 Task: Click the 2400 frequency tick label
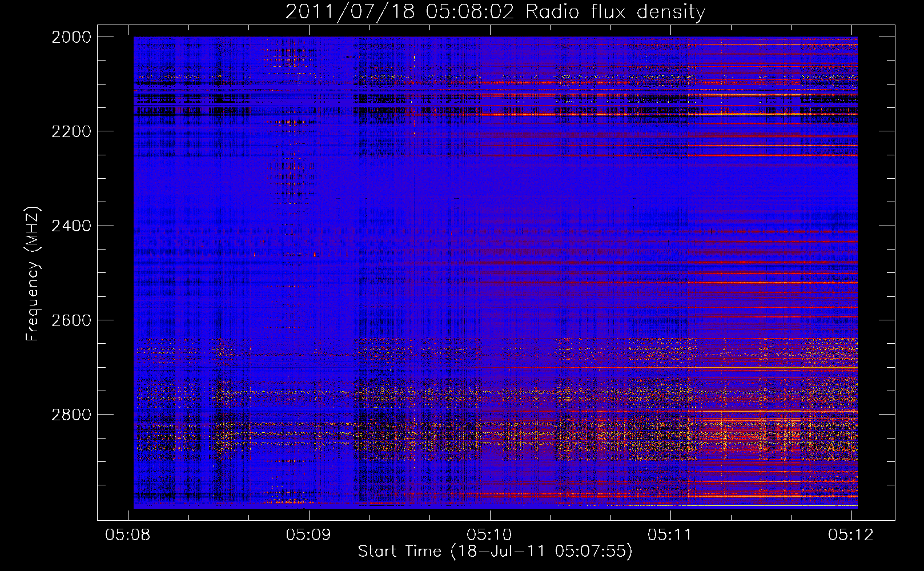pyautogui.click(x=71, y=226)
